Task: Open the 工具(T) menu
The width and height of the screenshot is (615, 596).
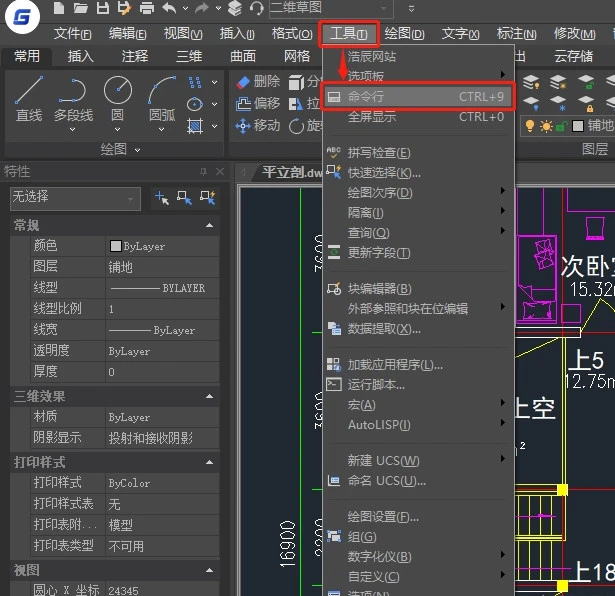Action: coord(349,34)
